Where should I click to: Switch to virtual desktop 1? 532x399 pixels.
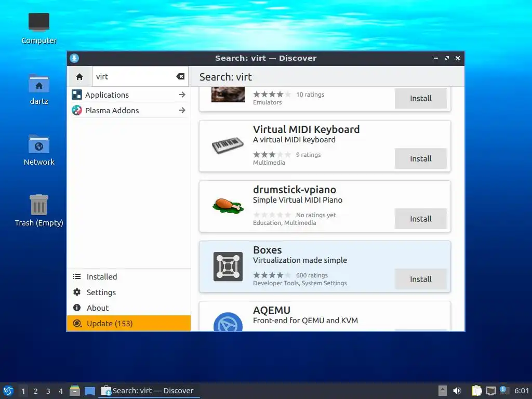[x=23, y=391]
